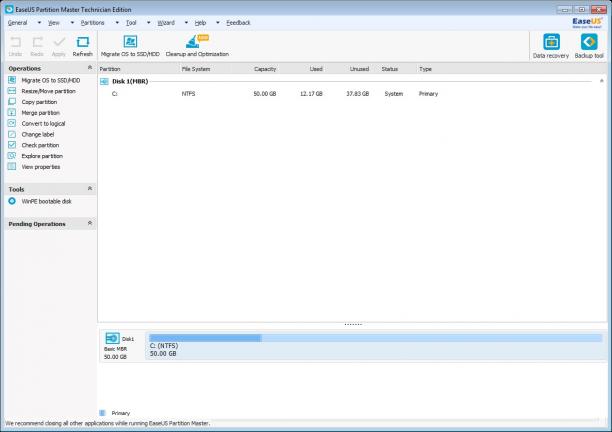This screenshot has width=612, height=432.
Task: Click the Merge partition icon
Action: 12,112
